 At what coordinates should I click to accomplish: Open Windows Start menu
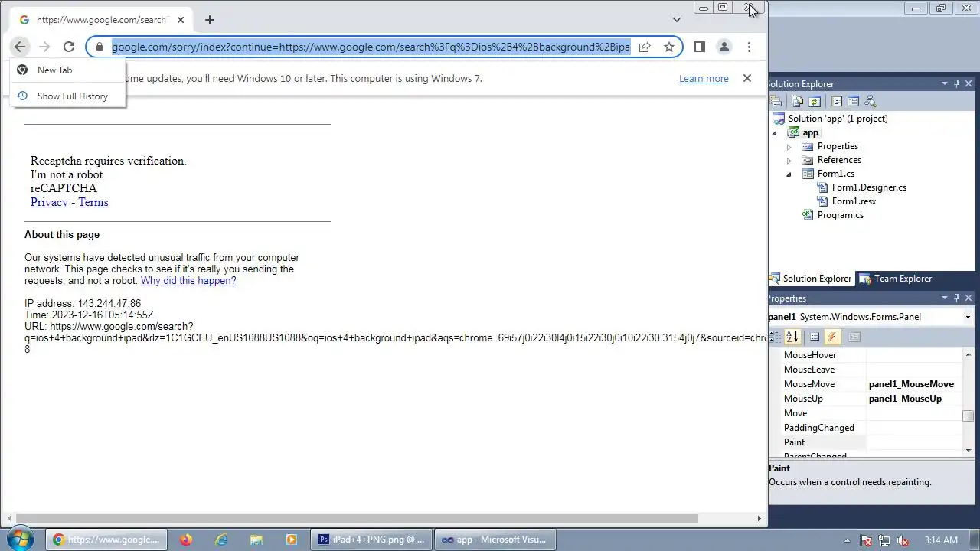19,539
